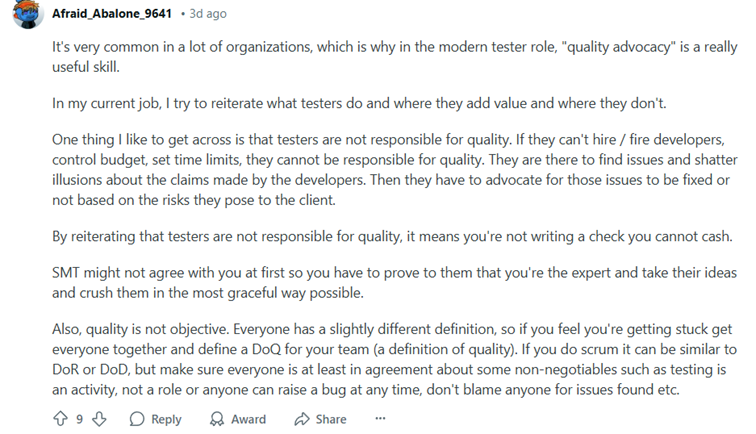Click the Share arrow icon
Viewport: 756px width, 434px height.
301,419
